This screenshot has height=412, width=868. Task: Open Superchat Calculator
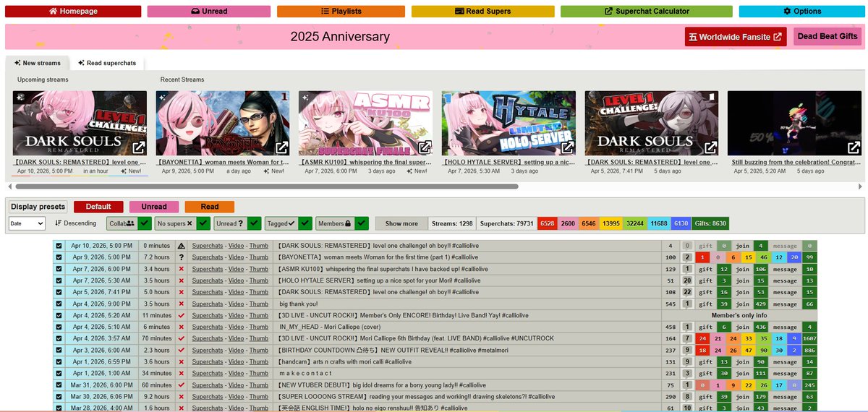pyautogui.click(x=647, y=12)
